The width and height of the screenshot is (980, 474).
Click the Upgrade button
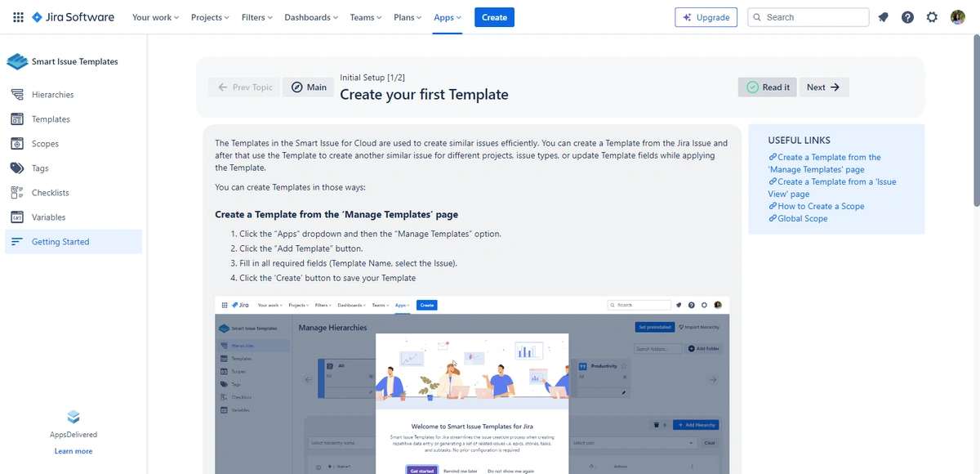point(706,17)
